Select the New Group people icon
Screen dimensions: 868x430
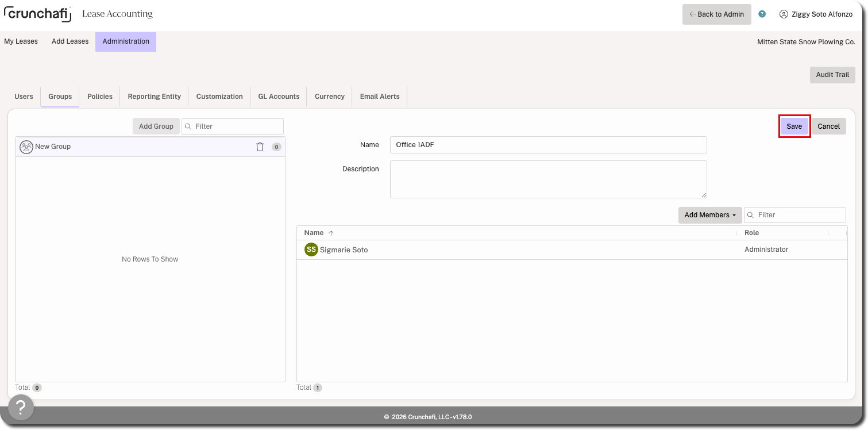coord(26,147)
